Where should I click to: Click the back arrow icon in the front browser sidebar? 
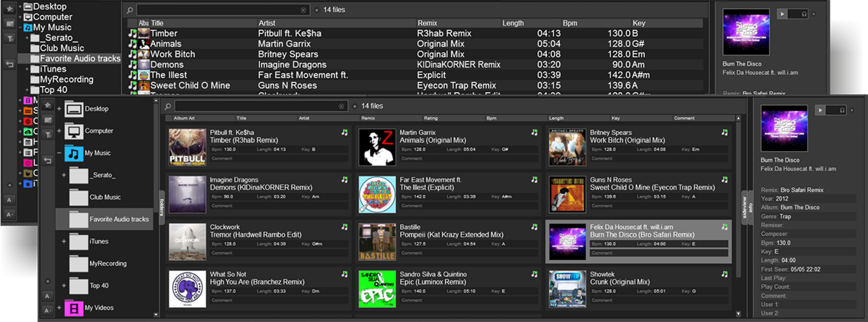pos(48,161)
